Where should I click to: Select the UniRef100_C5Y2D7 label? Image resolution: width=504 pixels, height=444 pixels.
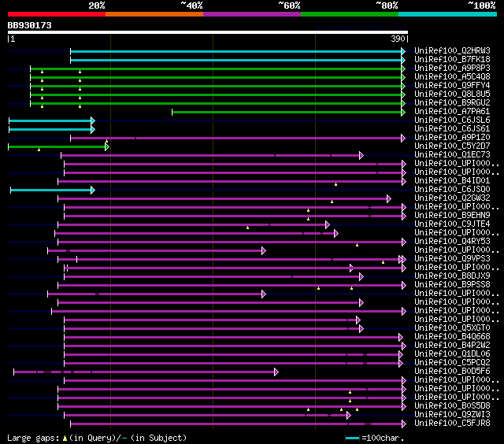(452, 146)
